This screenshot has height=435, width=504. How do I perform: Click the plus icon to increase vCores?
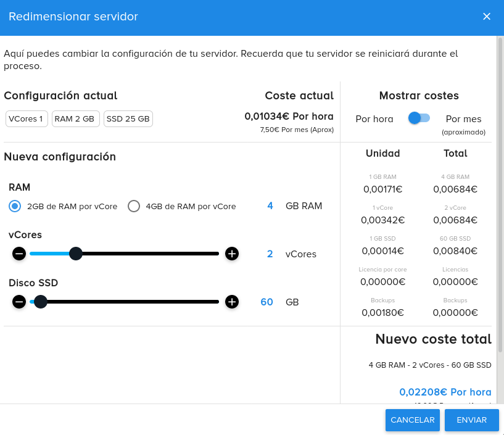(x=231, y=254)
